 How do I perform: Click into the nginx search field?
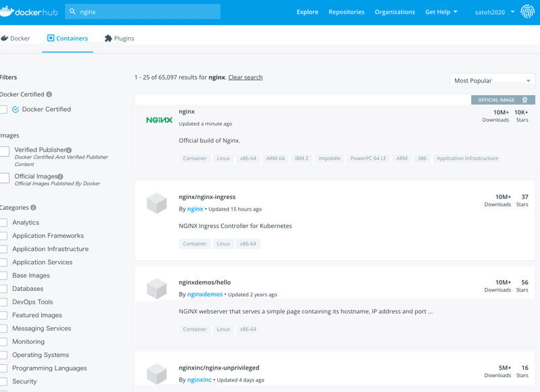[x=142, y=11]
